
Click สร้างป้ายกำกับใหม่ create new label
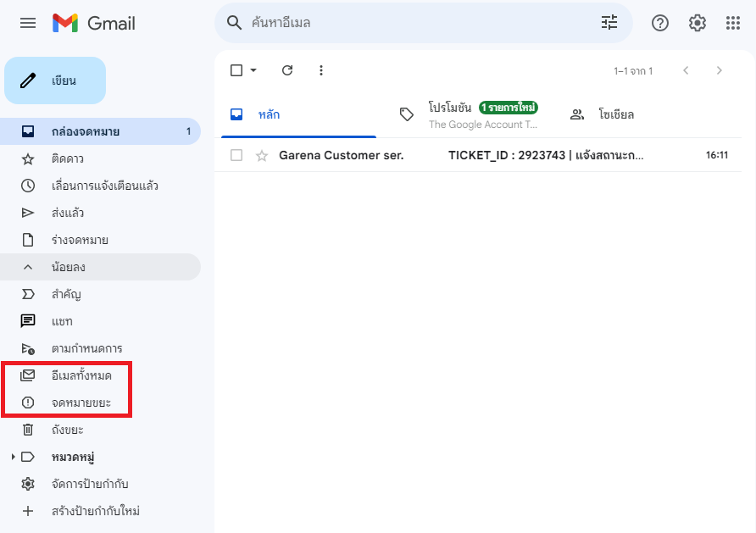(x=100, y=511)
